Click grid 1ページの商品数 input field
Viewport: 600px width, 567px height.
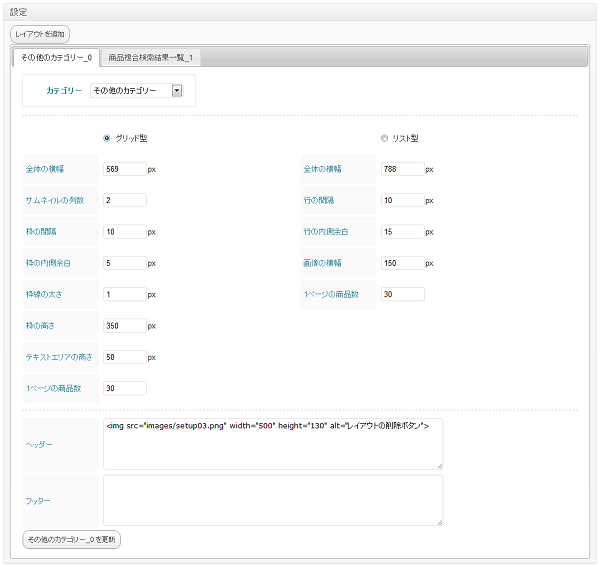[x=125, y=388]
